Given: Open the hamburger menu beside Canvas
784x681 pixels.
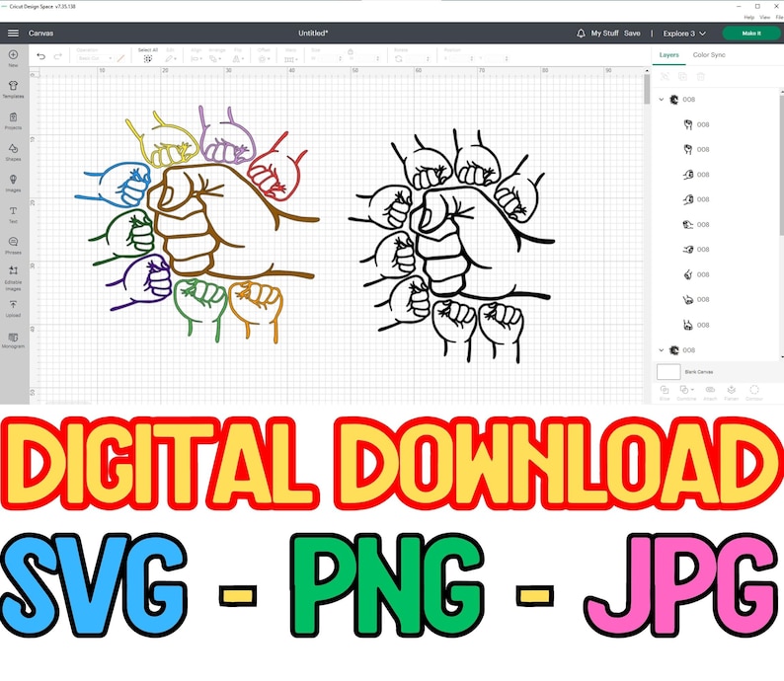Looking at the screenshot, I should 13,33.
